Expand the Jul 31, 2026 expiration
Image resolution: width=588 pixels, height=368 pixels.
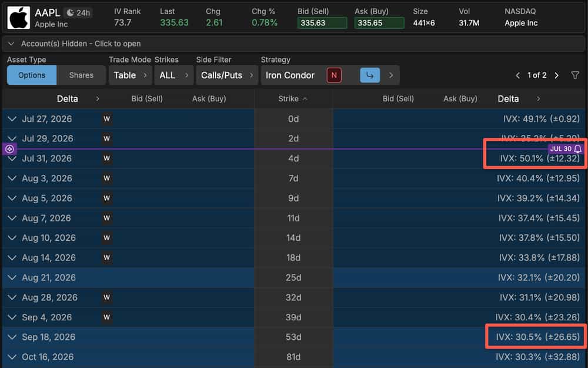12,158
